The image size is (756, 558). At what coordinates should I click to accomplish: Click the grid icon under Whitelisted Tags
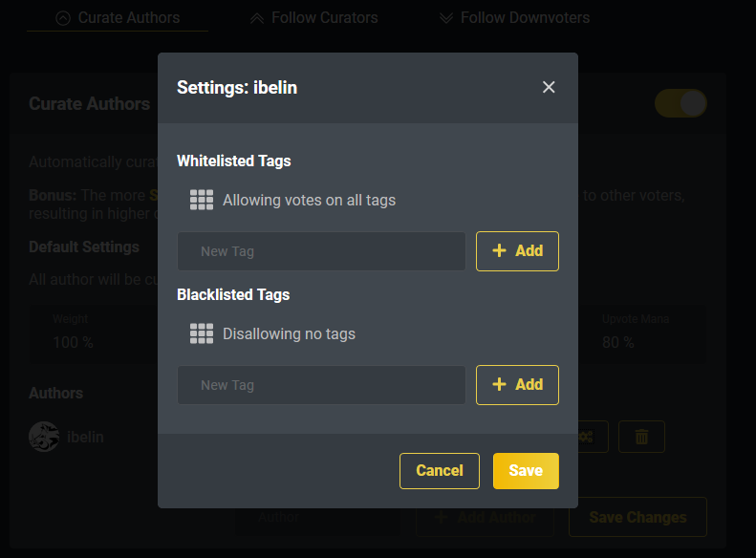201,200
